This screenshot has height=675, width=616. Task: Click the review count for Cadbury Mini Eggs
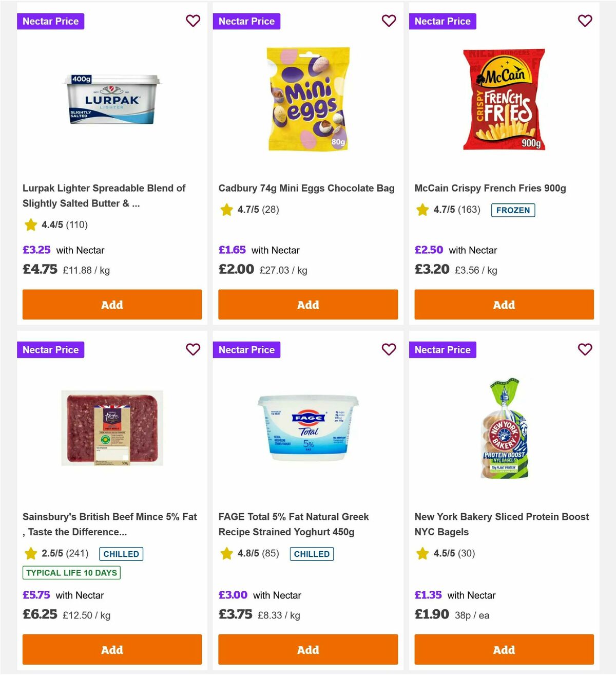(271, 210)
